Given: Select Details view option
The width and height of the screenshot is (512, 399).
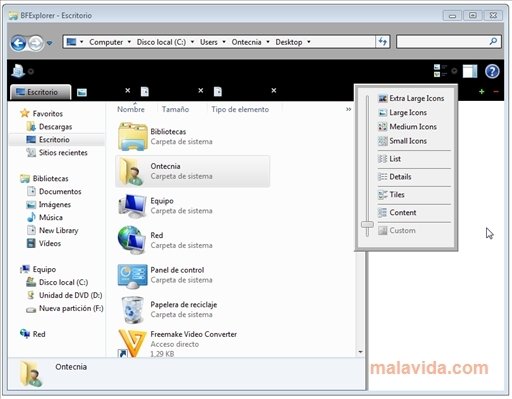Looking at the screenshot, I should point(395,177).
